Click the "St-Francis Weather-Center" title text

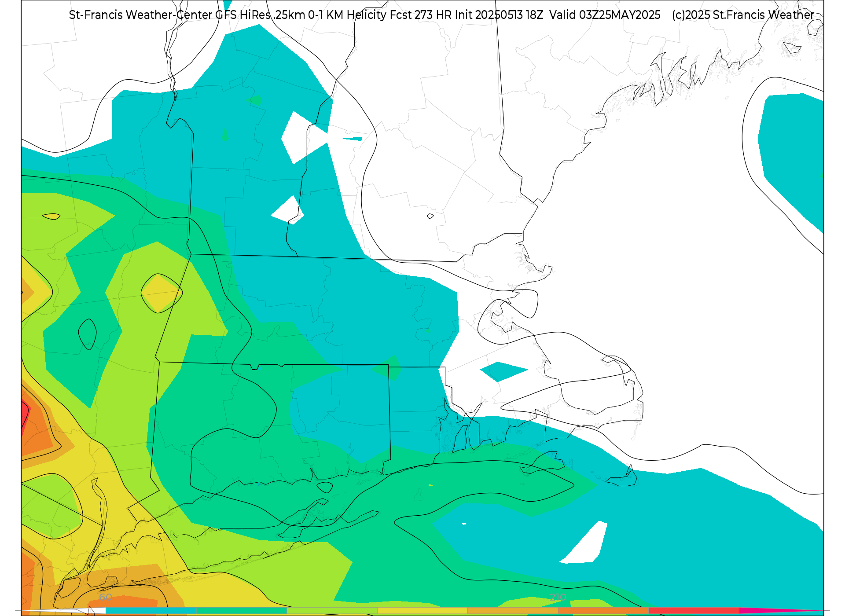pos(140,15)
